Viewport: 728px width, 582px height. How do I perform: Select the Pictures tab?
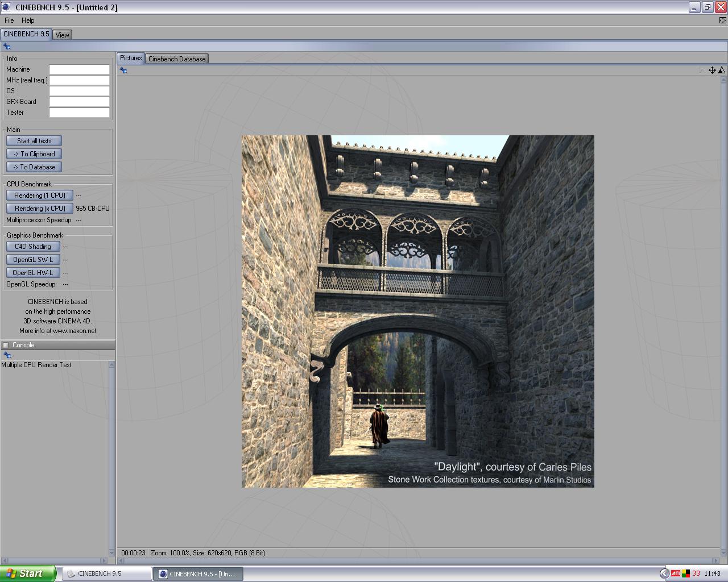click(131, 58)
